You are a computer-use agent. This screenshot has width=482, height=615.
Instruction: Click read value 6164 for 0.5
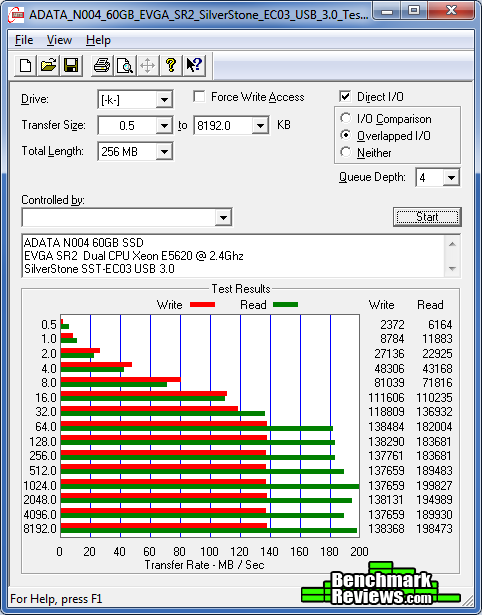tap(440, 325)
